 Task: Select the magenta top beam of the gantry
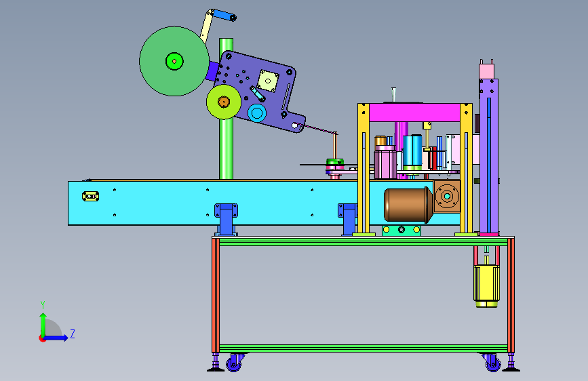(x=414, y=113)
